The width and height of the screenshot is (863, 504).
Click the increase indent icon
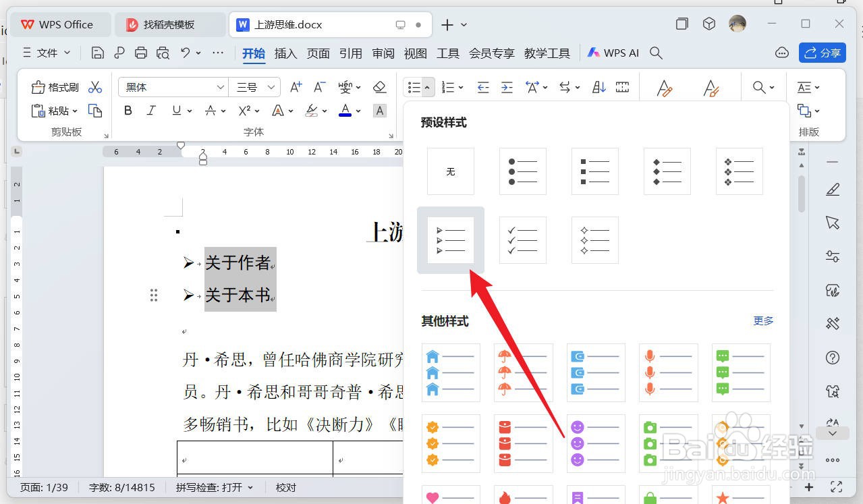(507, 86)
